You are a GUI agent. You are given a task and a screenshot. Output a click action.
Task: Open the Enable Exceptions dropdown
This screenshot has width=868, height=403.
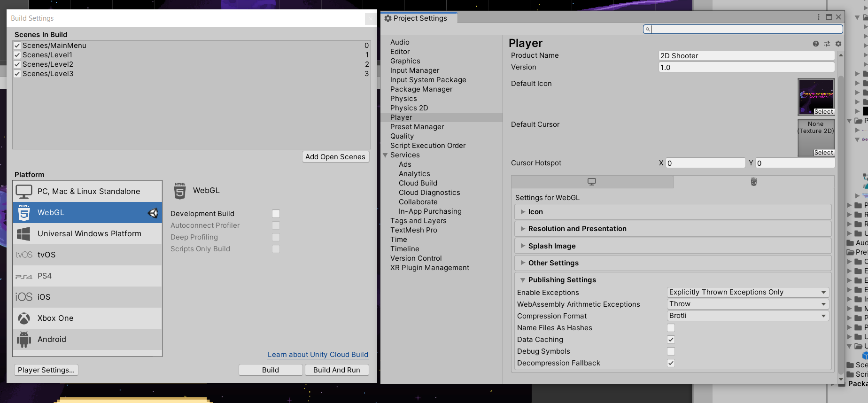pos(748,292)
